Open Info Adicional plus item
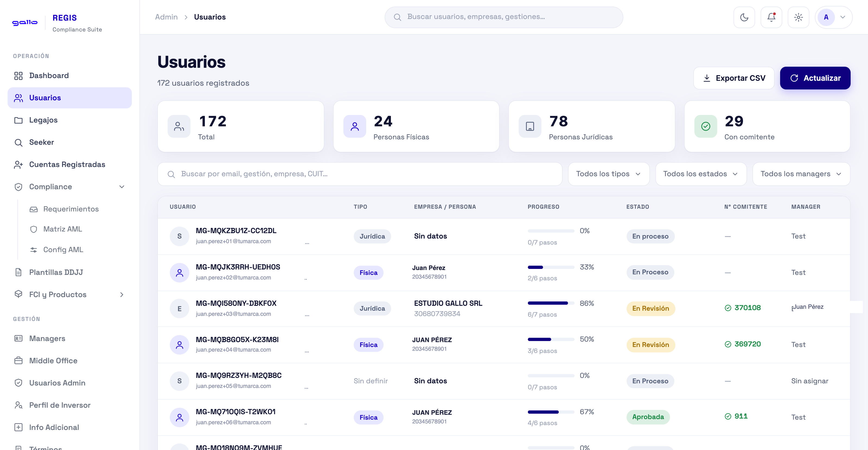The width and height of the screenshot is (868, 450). pyautogui.click(x=69, y=427)
